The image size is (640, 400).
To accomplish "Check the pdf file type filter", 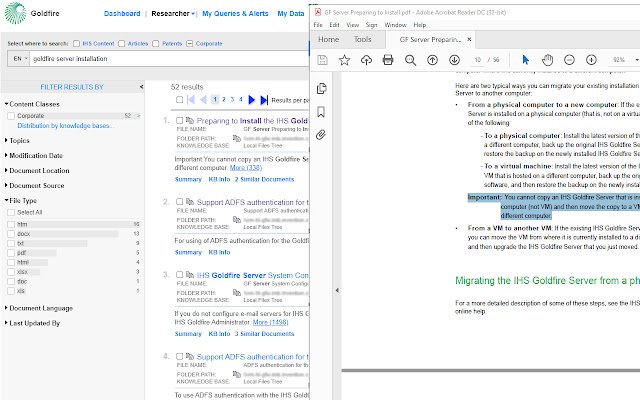I will tap(11, 253).
